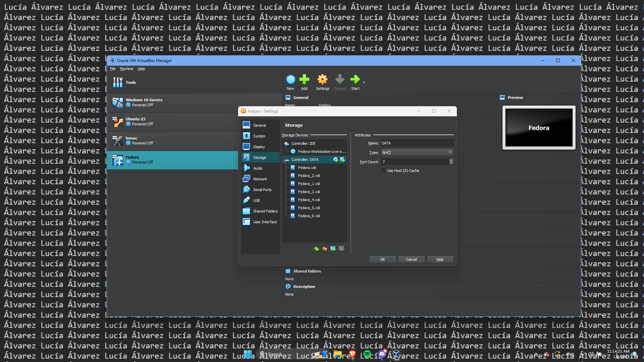The image size is (644, 362).
Task: Add a hard disk to Controller SATA
Action: point(342,160)
